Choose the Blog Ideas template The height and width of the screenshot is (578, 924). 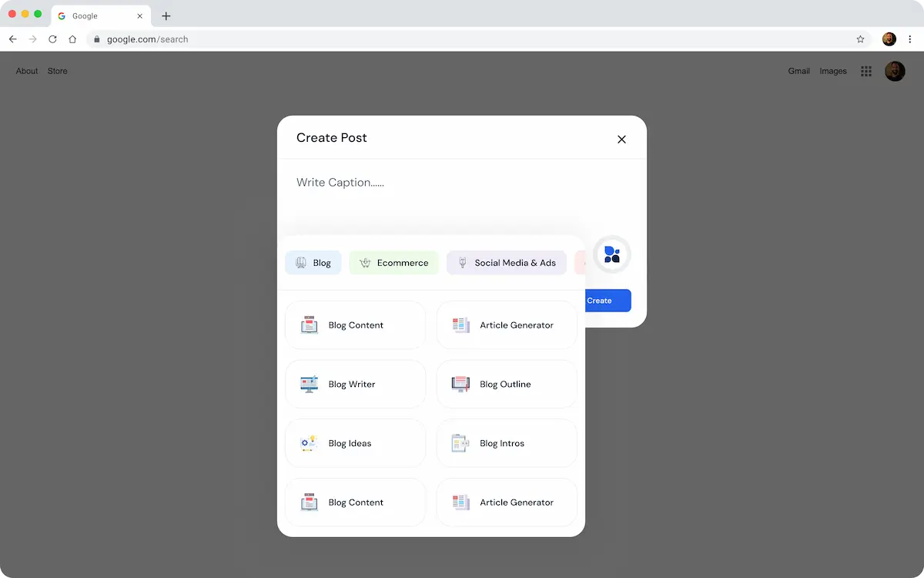coord(355,443)
